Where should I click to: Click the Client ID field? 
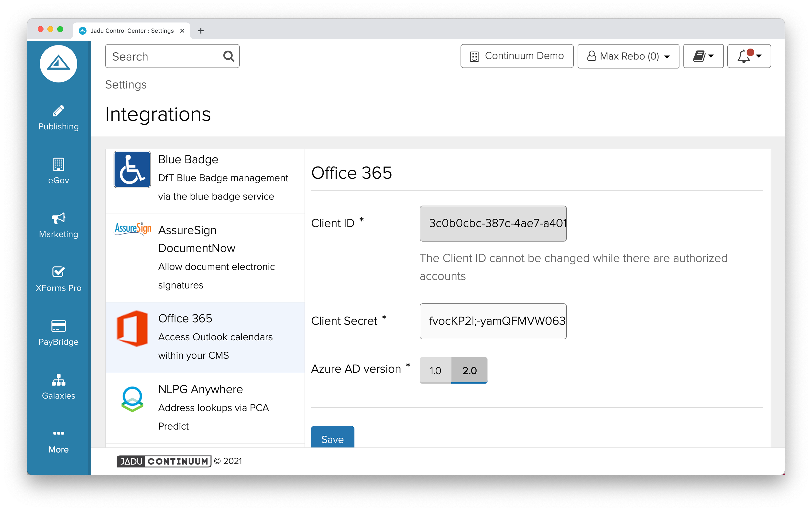click(x=493, y=223)
